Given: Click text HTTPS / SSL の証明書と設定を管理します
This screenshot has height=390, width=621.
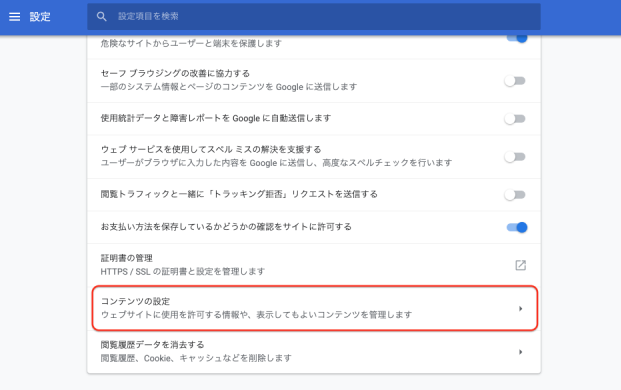Looking at the screenshot, I should [183, 272].
